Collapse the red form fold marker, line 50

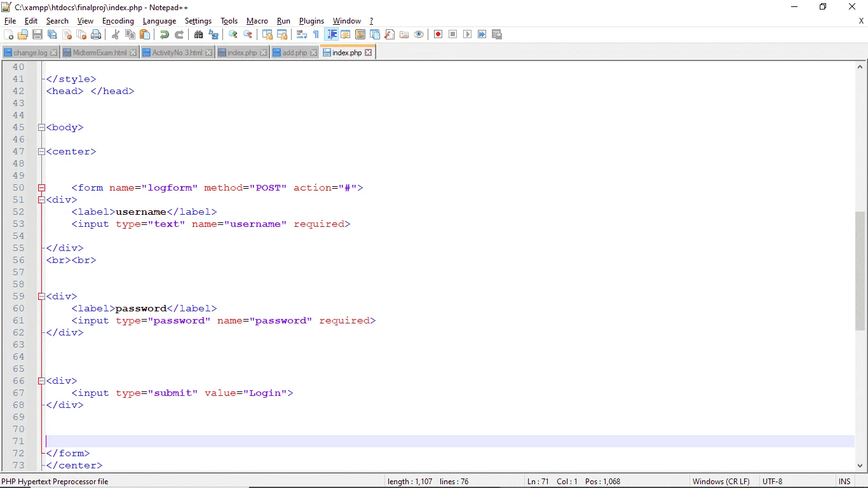click(41, 187)
